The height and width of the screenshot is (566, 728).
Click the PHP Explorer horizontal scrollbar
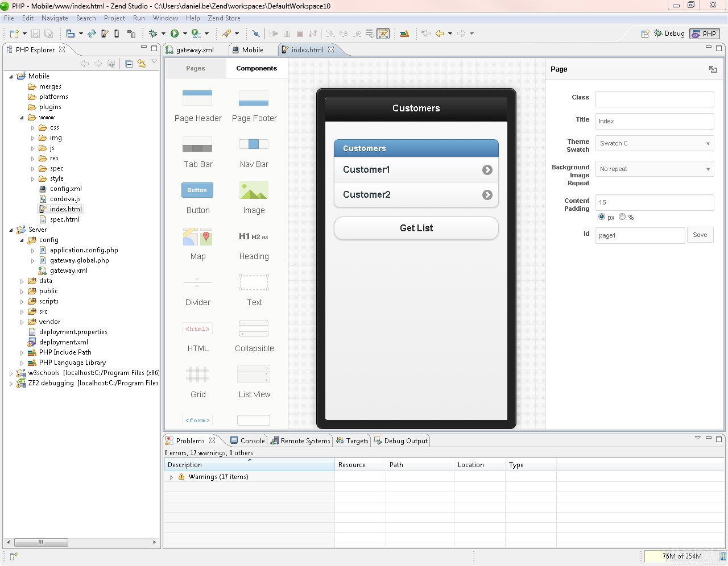41,542
